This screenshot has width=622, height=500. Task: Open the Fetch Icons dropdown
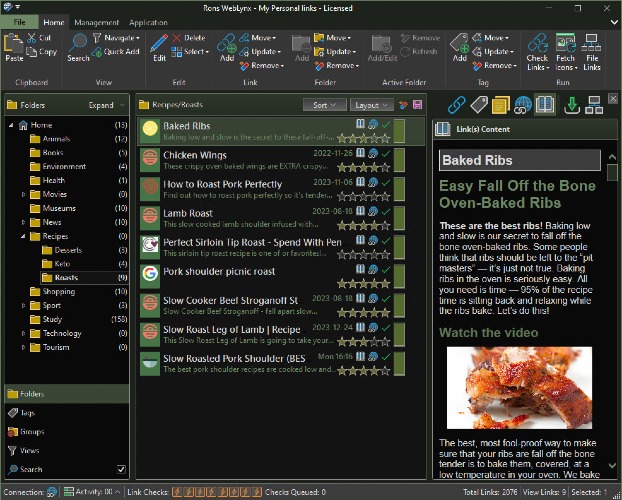pos(566,52)
